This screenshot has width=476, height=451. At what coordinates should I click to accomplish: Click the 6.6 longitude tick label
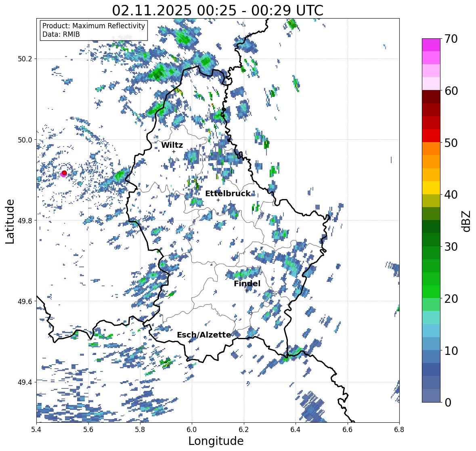pos(348,429)
